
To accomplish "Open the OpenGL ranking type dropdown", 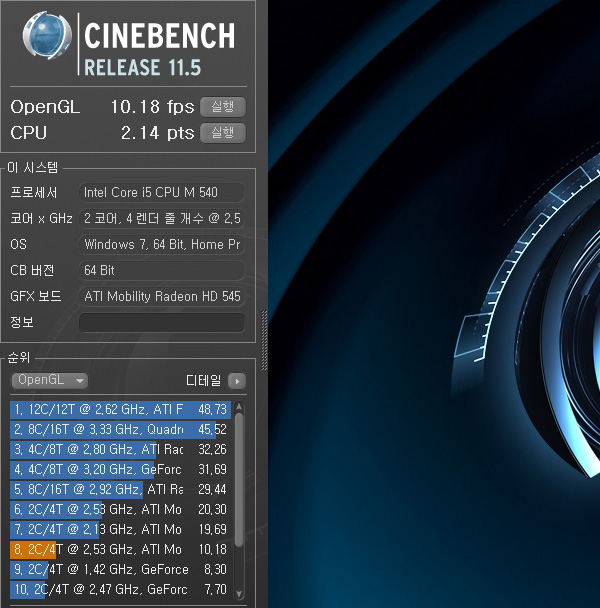I will [49, 380].
